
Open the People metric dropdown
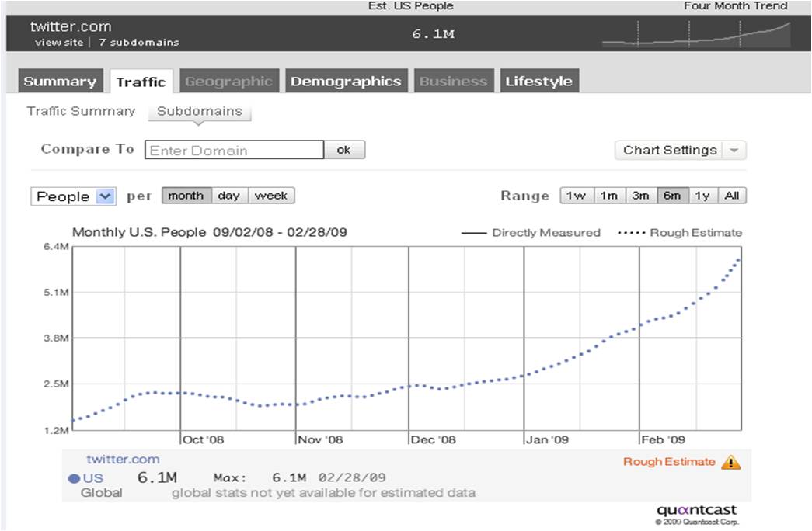click(x=74, y=196)
